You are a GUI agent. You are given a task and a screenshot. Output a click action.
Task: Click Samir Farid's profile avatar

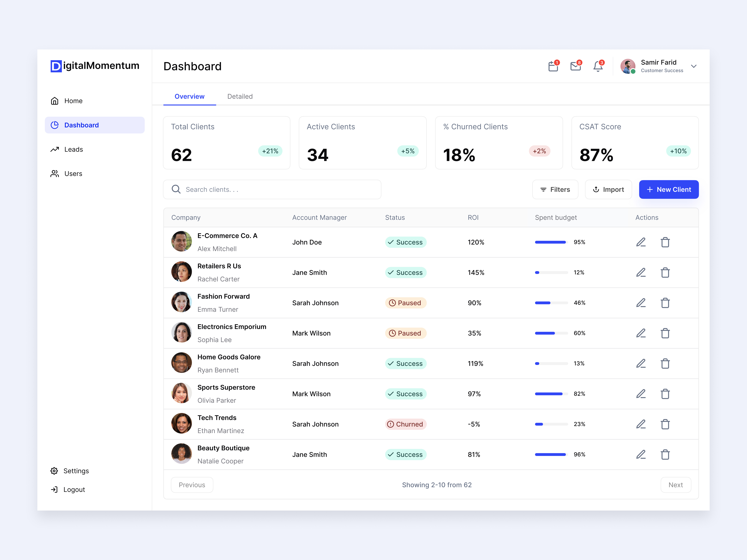[628, 66]
